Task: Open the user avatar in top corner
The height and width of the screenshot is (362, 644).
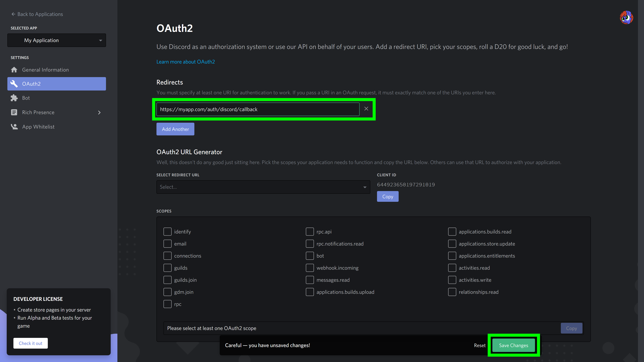Action: [626, 17]
